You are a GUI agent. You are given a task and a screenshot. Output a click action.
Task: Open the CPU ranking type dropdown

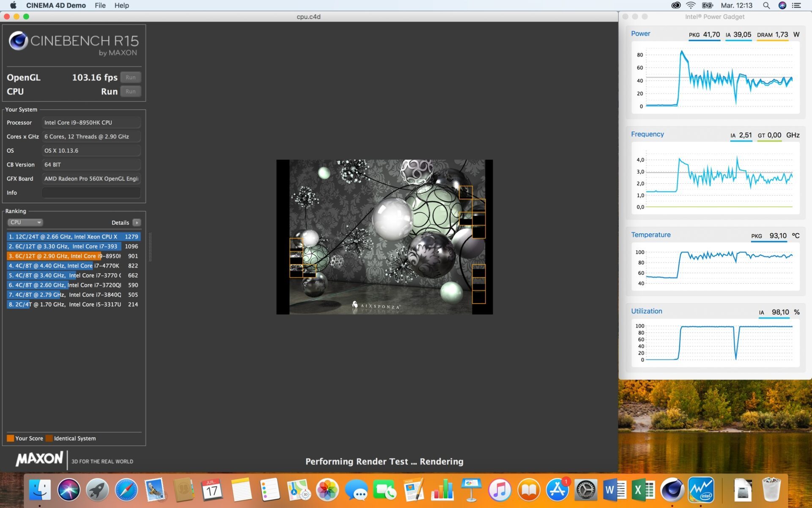(25, 222)
